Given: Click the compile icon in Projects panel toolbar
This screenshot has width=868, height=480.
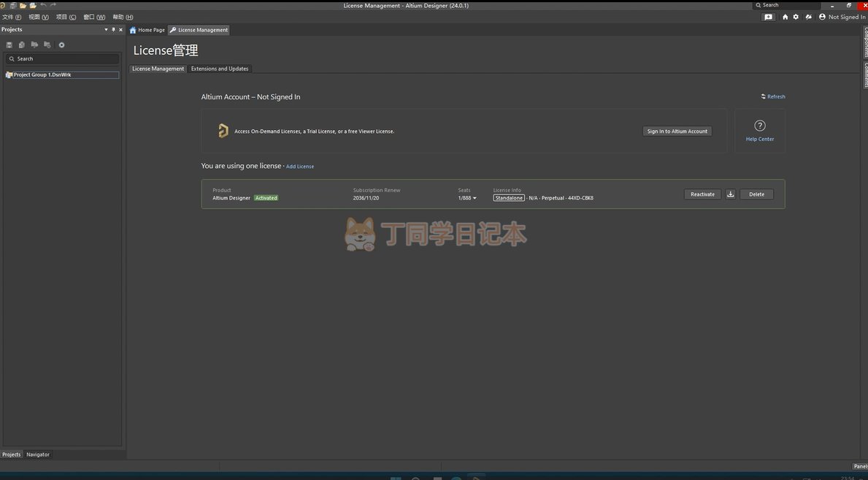Looking at the screenshot, I should (22, 45).
